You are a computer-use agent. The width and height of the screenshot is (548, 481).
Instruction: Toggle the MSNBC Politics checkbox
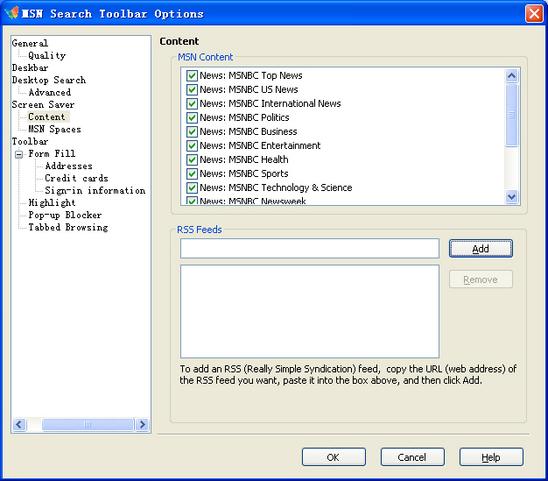coord(192,117)
